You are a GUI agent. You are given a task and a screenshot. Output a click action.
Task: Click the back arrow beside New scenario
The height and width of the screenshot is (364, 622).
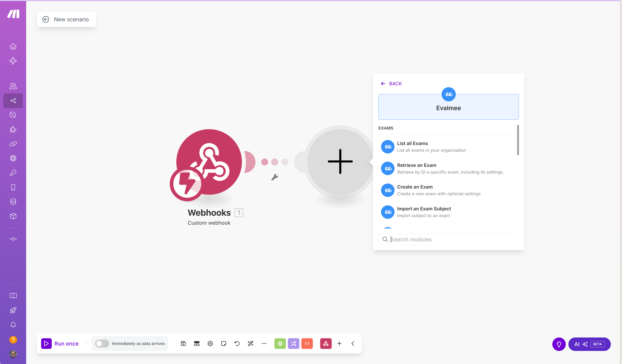pos(46,19)
